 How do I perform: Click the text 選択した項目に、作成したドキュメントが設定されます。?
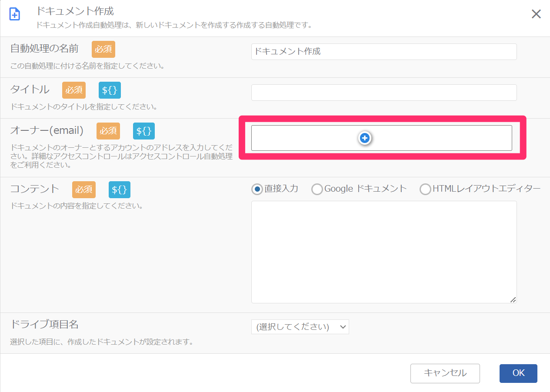pos(101,342)
